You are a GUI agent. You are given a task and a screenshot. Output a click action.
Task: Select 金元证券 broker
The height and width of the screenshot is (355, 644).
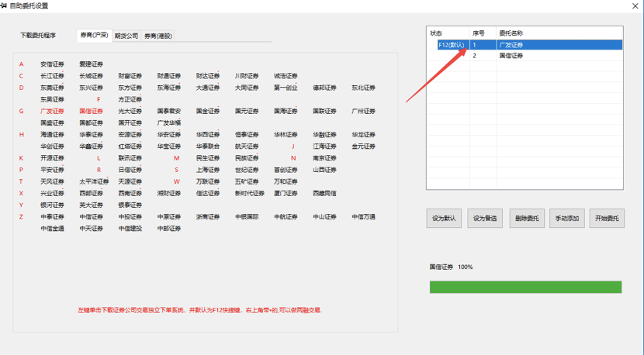[x=363, y=146]
